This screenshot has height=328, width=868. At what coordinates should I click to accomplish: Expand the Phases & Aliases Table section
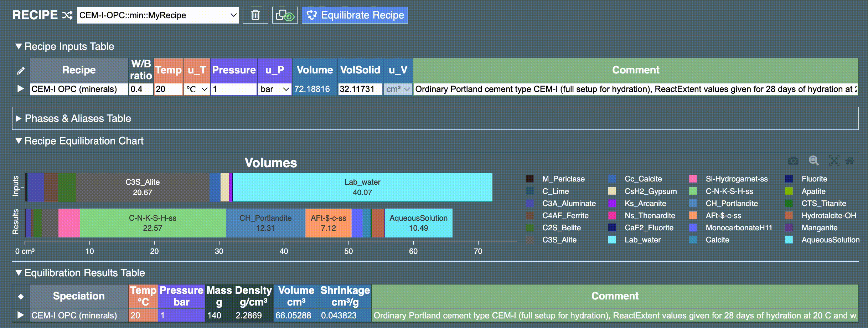coord(78,118)
